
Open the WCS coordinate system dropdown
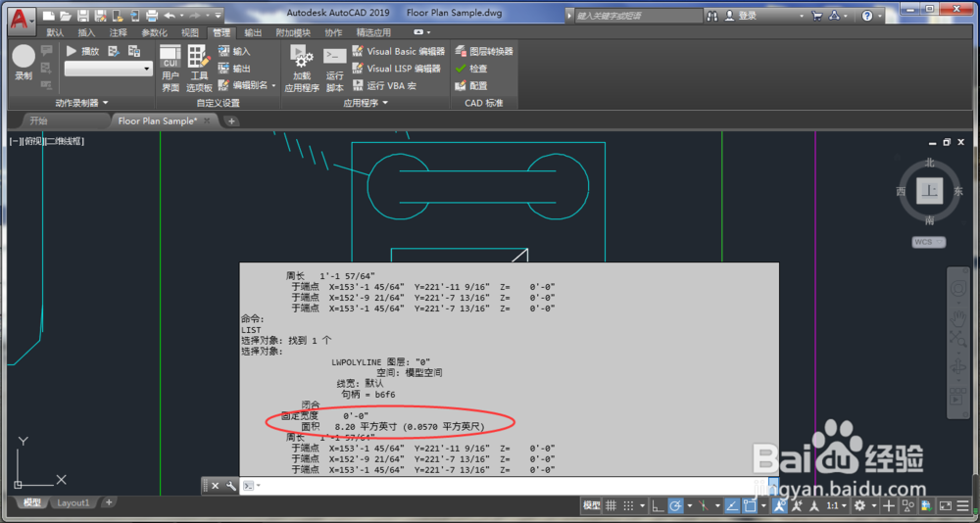click(x=929, y=242)
